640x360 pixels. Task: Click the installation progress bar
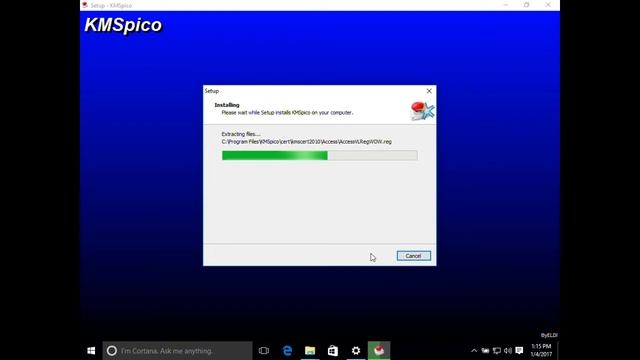(x=320, y=155)
